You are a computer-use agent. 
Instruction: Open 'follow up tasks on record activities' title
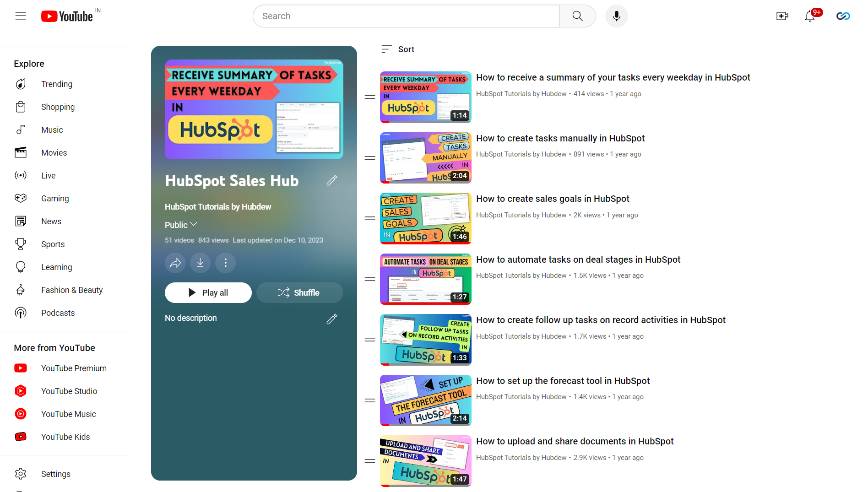[601, 320]
